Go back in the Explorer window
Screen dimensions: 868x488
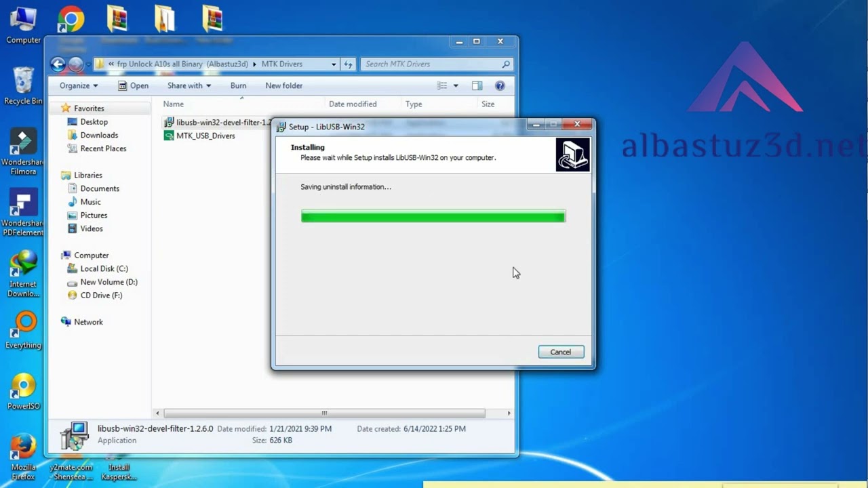[58, 64]
